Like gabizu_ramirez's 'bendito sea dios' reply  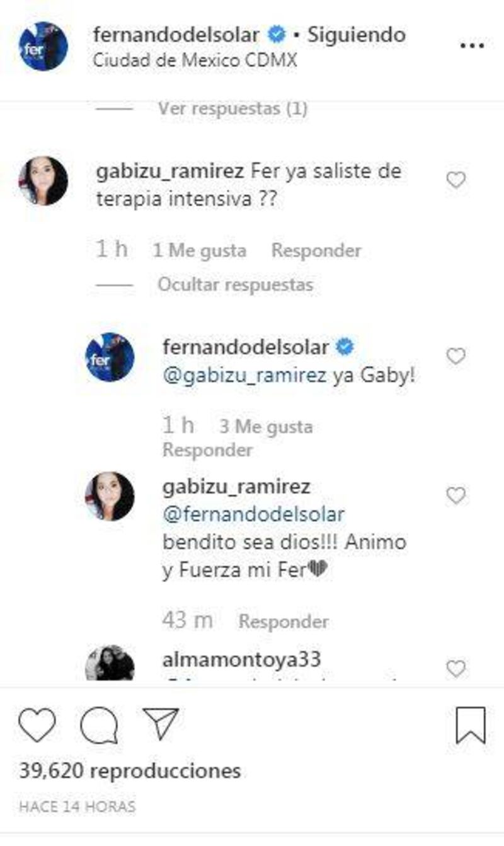[x=455, y=496]
